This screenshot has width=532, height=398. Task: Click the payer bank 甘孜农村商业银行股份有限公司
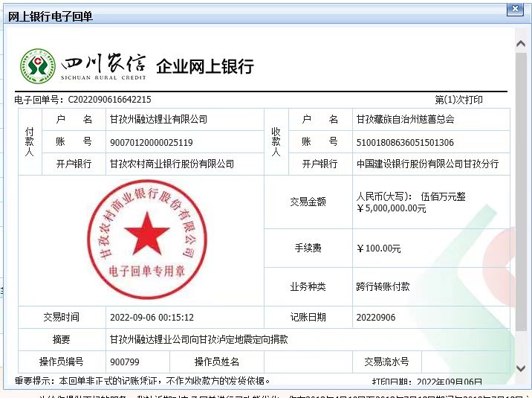tap(172, 164)
